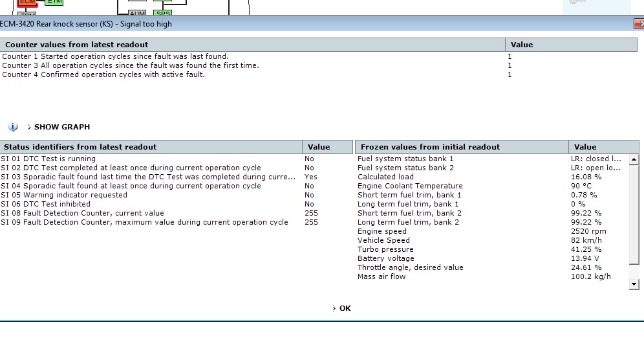Select SI 06 DTC Test inhibited row
The image size is (644, 347).
click(x=177, y=204)
